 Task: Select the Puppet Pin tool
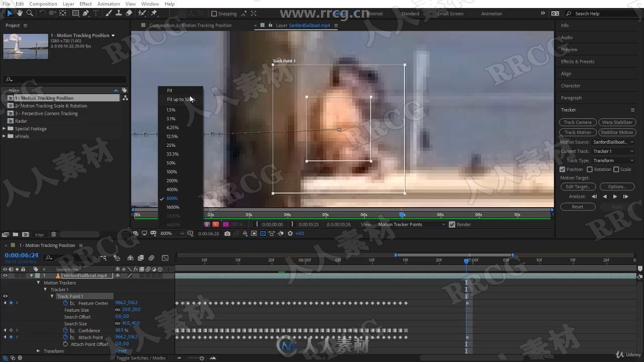154,13
